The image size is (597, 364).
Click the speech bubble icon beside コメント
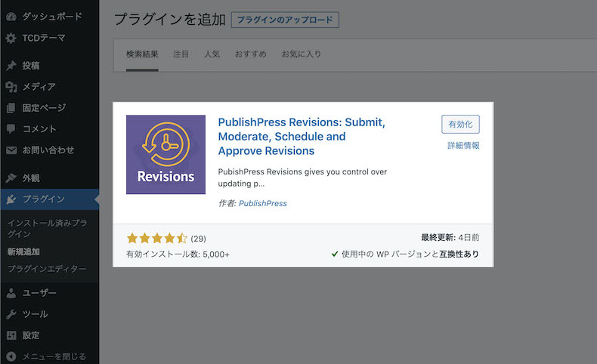click(11, 129)
